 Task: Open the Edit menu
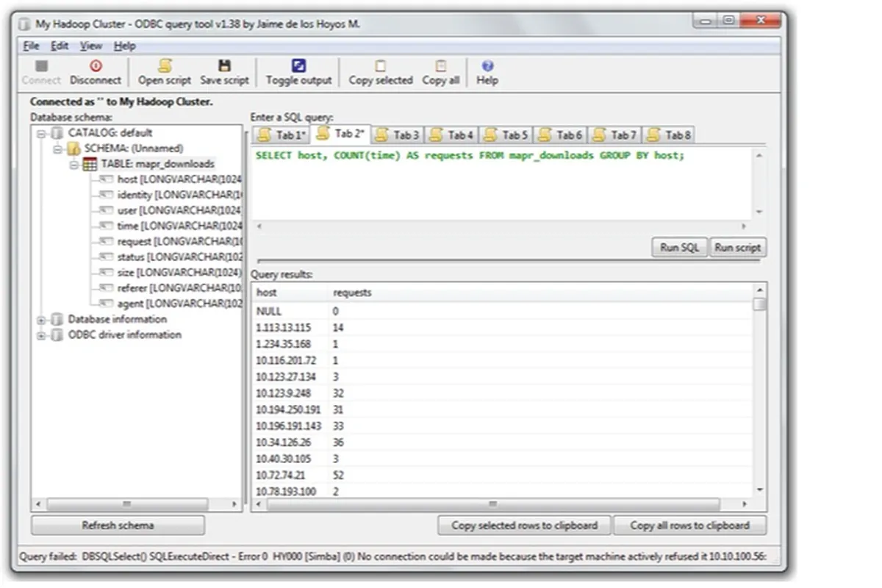pos(59,46)
